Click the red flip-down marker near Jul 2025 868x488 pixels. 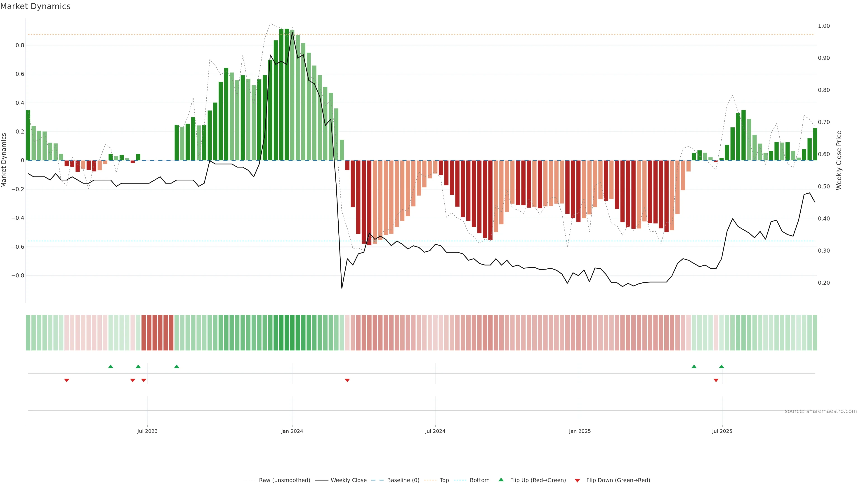[716, 380]
